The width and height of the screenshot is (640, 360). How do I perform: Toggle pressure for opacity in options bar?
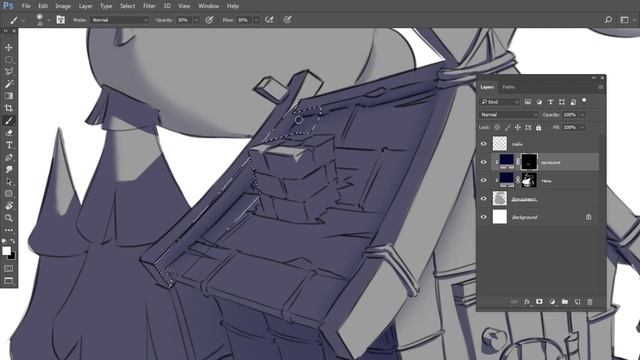[x=209, y=20]
